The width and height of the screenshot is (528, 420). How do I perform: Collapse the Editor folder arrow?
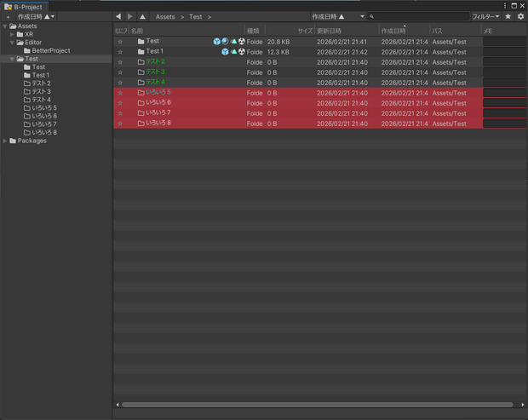[12, 43]
